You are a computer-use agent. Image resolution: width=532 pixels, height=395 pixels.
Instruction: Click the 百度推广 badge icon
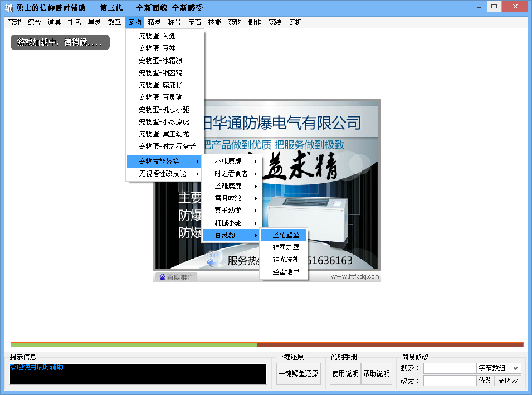[176, 277]
